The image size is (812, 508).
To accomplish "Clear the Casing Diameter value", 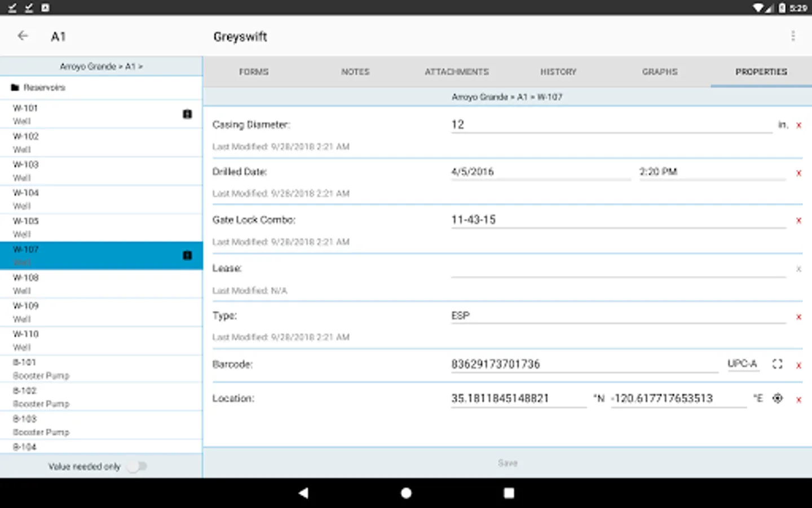I will point(798,125).
